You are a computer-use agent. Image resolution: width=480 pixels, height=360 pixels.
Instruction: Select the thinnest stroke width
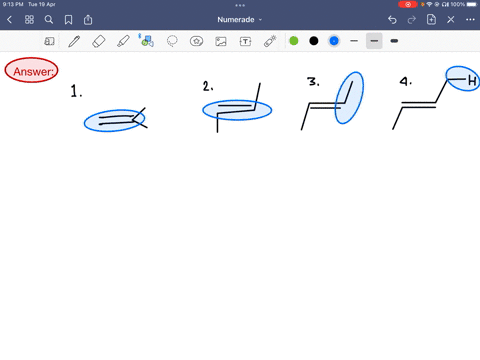click(x=354, y=41)
